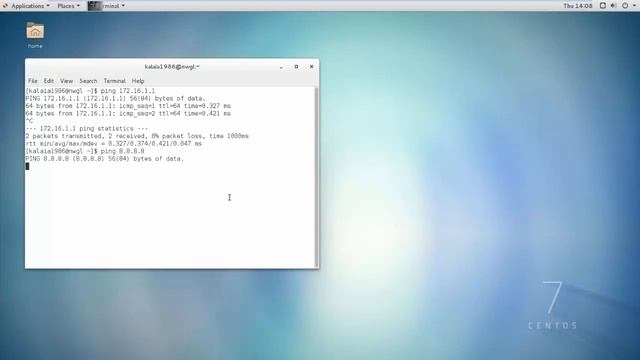Open the Help menu in Terminal
The width and height of the screenshot is (640, 360).
click(138, 81)
